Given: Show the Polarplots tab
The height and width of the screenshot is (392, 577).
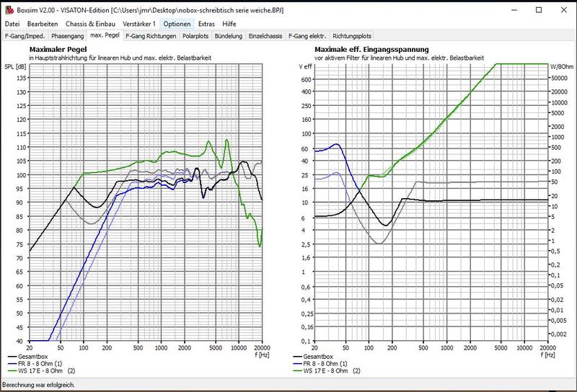Looking at the screenshot, I should [197, 35].
